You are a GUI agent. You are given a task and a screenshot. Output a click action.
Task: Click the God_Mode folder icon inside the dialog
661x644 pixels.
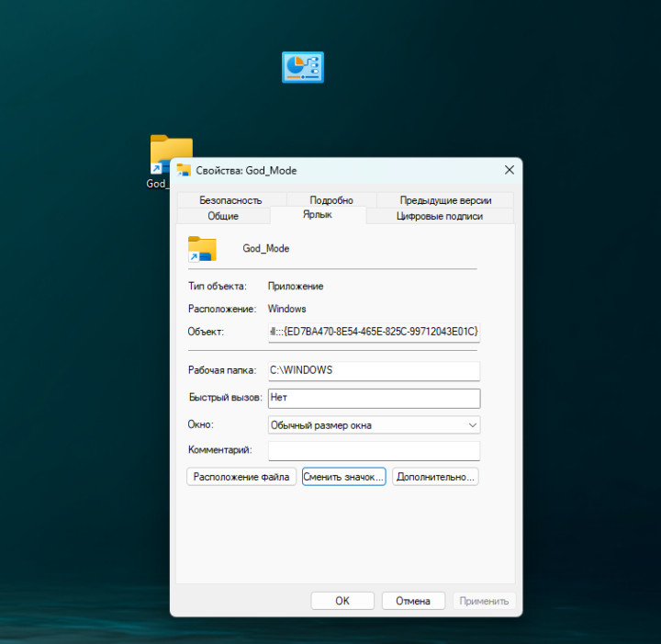pyautogui.click(x=202, y=249)
